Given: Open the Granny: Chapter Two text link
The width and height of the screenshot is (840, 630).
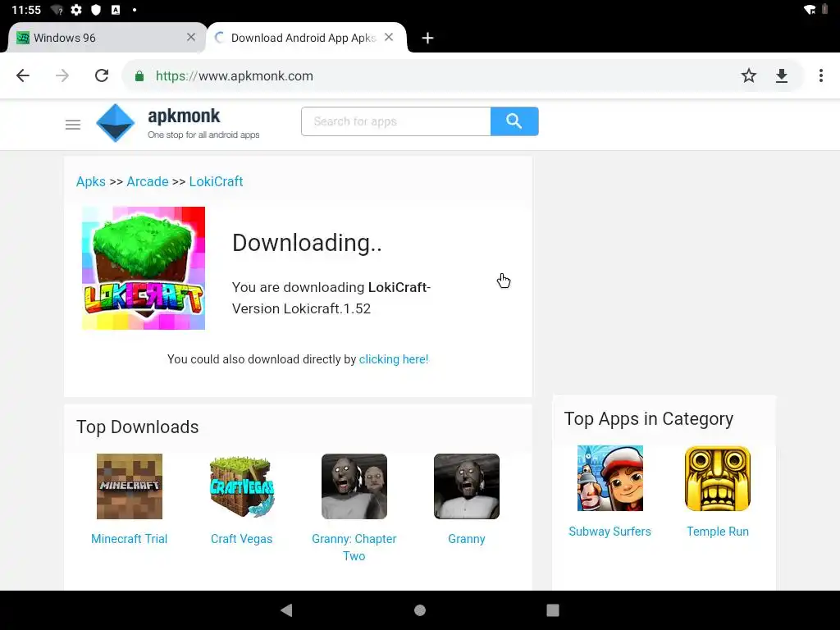Looking at the screenshot, I should tap(354, 547).
